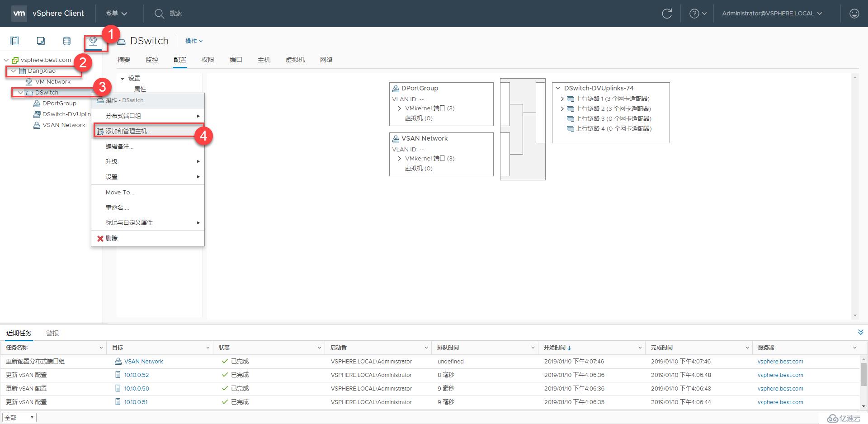
Task: Open host link 10.10.0.51
Action: click(136, 402)
